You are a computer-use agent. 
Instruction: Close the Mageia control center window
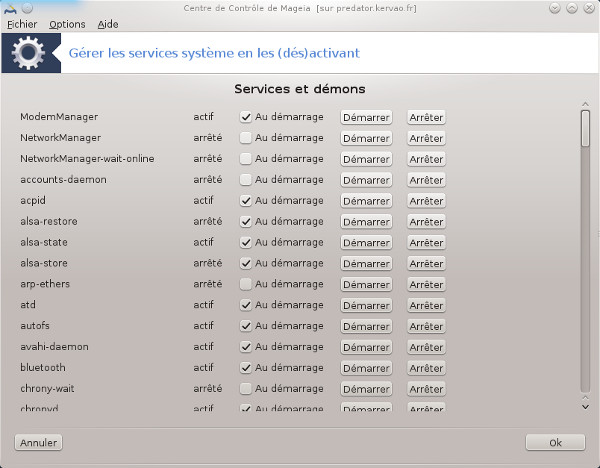point(589,8)
